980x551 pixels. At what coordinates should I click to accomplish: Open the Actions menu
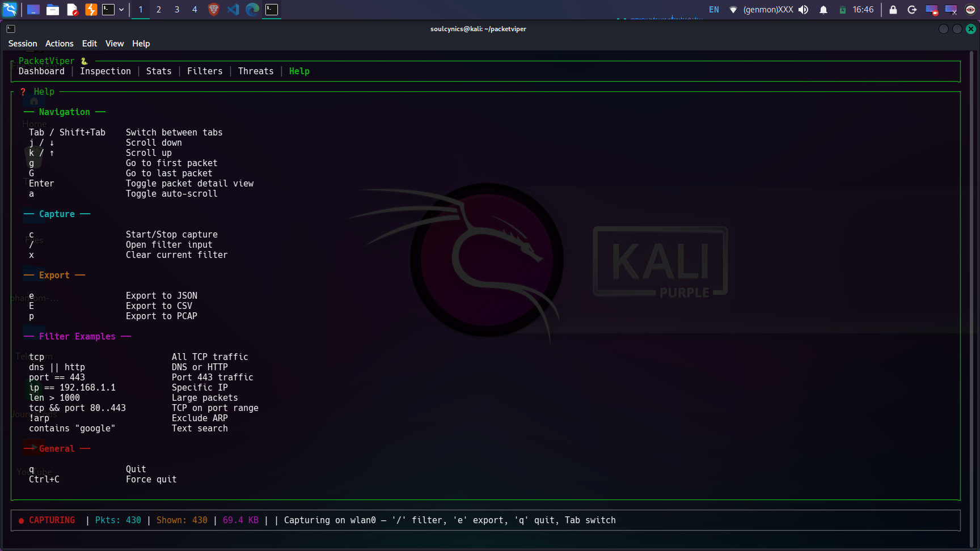pyautogui.click(x=60, y=44)
